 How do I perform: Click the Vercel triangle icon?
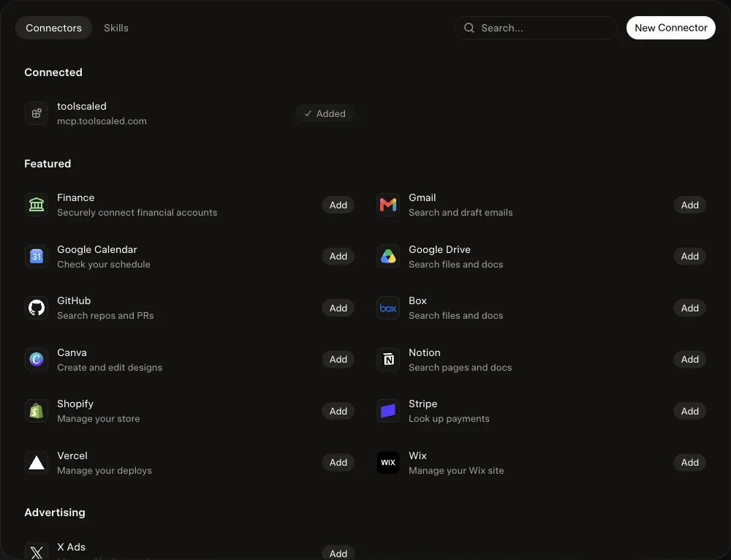[x=37, y=463]
